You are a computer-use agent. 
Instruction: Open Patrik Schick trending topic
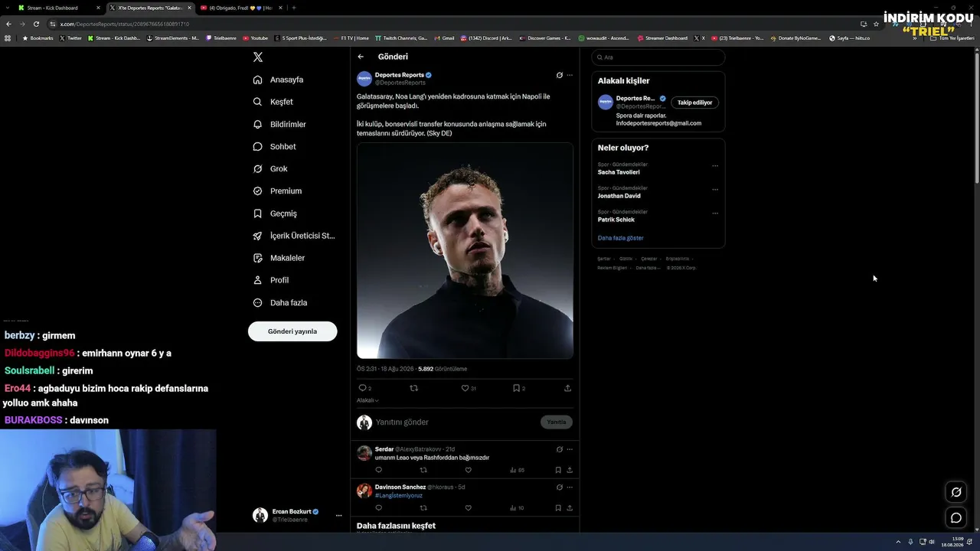coord(616,220)
